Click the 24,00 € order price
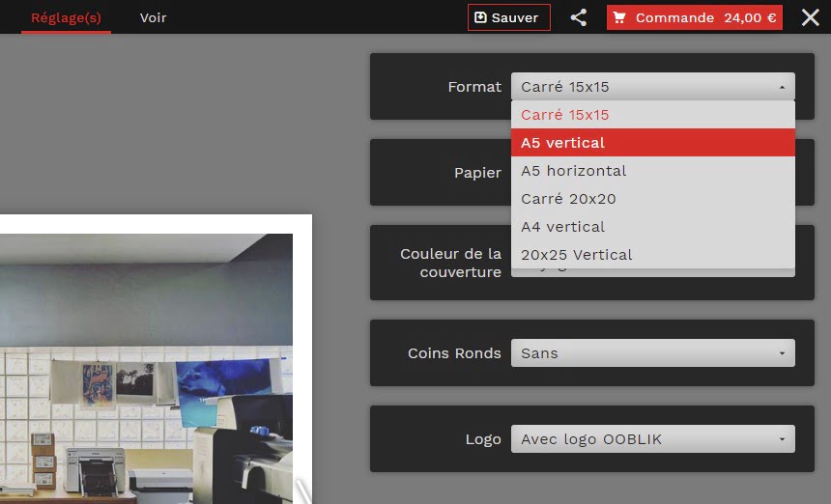This screenshot has width=831, height=504. [x=750, y=17]
